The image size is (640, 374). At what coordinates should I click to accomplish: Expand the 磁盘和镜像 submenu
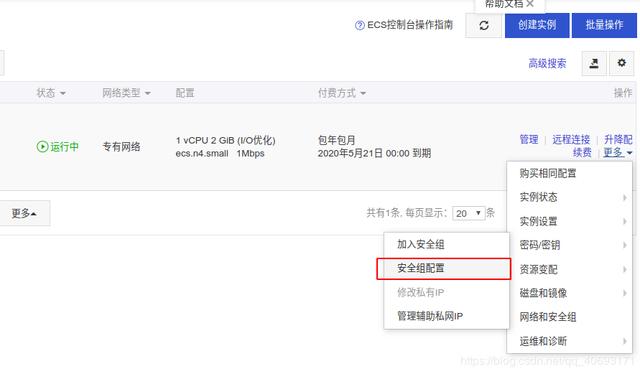[569, 293]
